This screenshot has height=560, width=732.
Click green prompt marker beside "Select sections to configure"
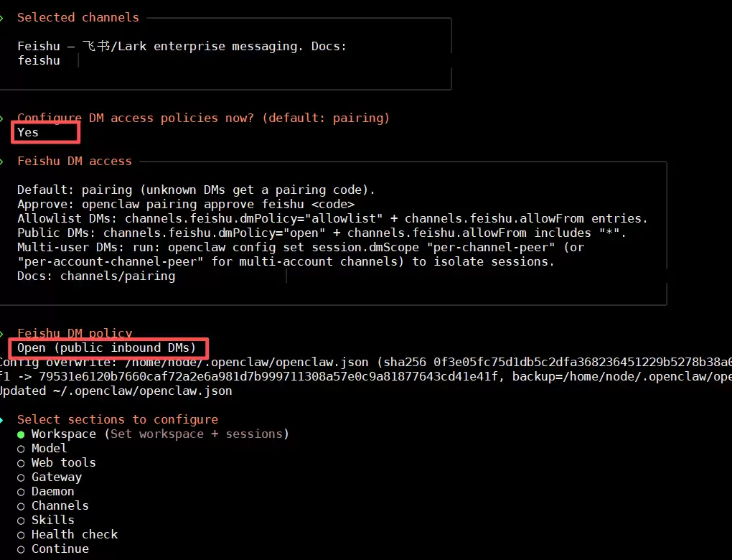pos(2,419)
